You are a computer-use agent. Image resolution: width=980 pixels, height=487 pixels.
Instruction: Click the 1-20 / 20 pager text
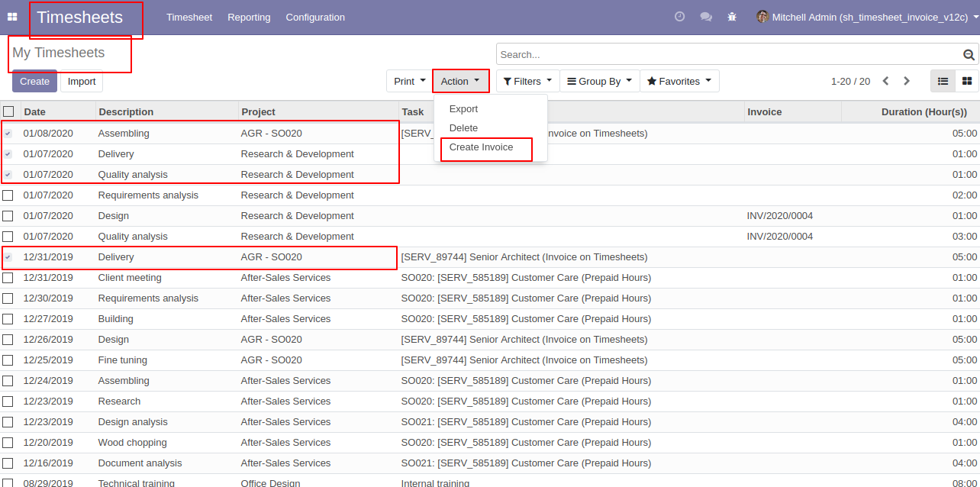850,81
